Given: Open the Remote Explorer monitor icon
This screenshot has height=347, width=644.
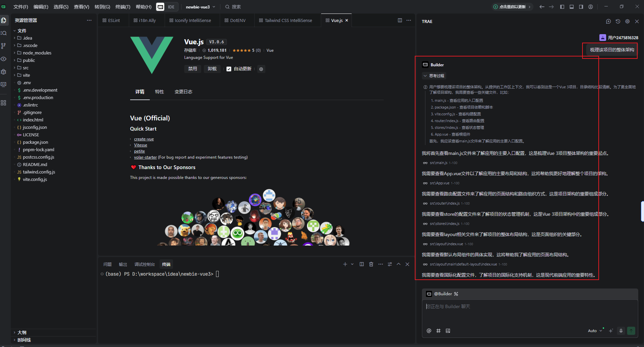Looking at the screenshot, I should [4, 85].
